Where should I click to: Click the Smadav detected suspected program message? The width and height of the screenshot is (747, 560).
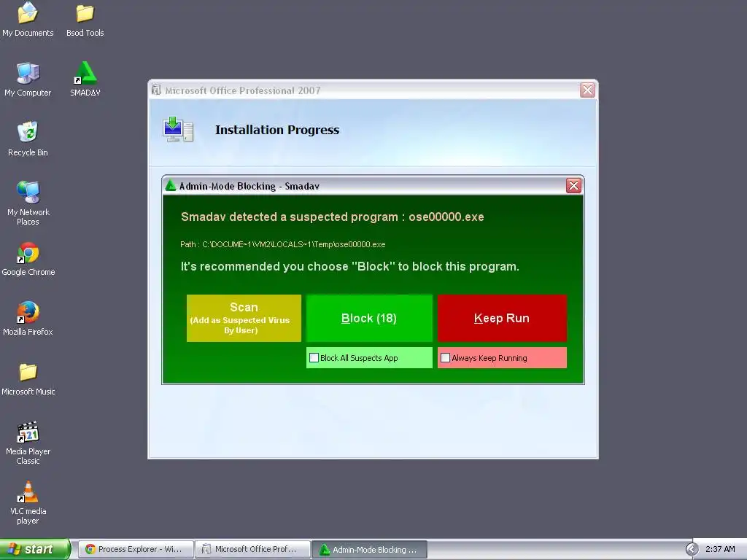[x=333, y=217]
